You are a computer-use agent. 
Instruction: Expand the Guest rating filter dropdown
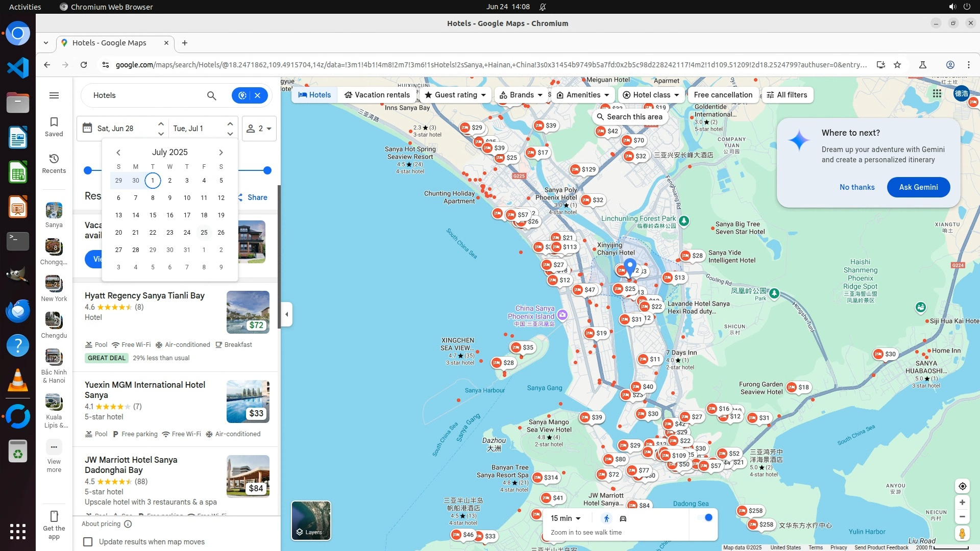455,95
